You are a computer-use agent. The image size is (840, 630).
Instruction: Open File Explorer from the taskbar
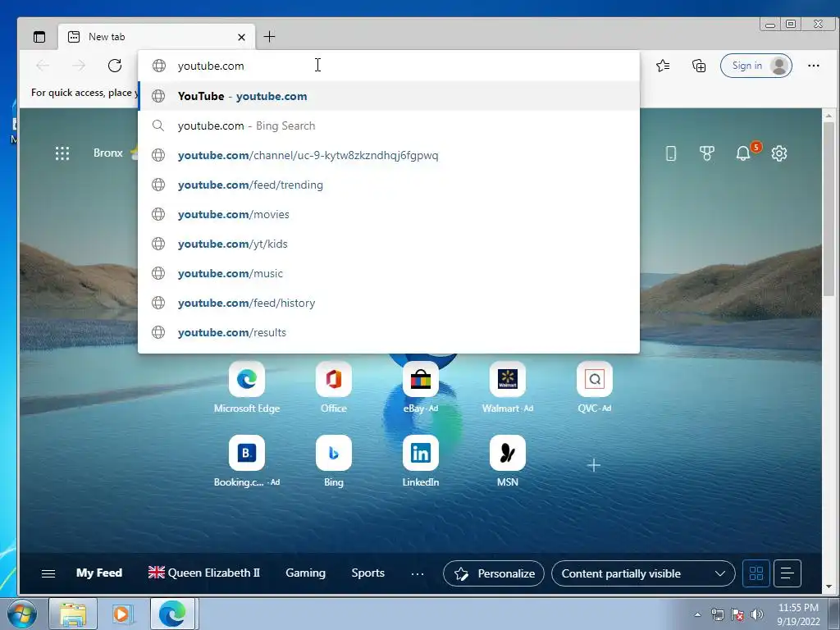[73, 614]
